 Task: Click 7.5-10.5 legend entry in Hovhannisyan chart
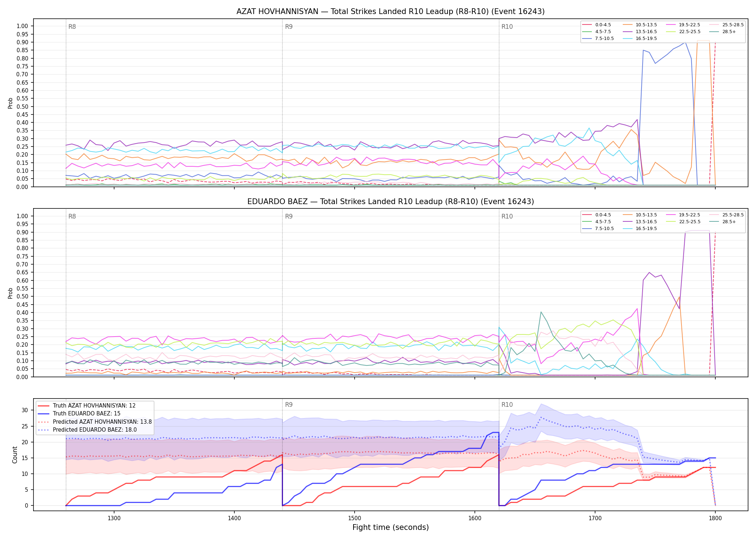tap(598, 39)
